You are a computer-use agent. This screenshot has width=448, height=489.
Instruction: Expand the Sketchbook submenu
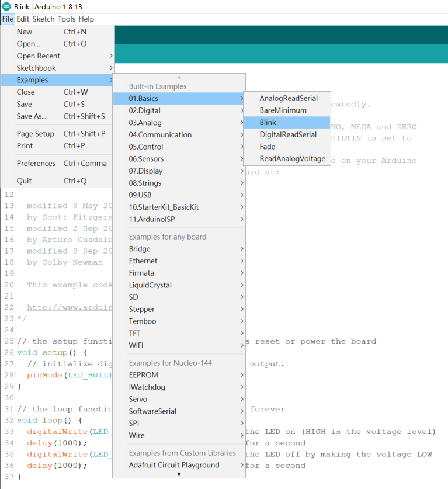58,68
